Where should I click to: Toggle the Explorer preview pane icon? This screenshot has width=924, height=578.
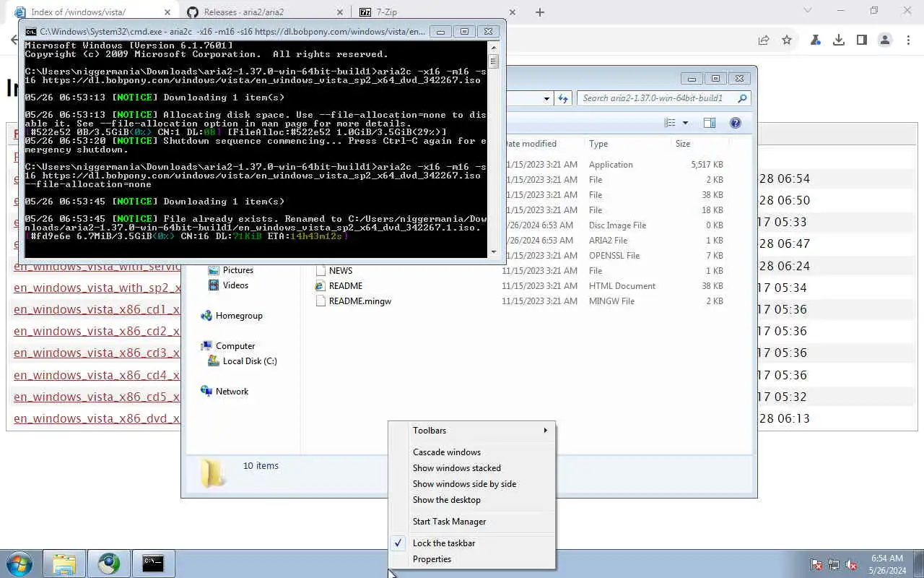point(710,123)
